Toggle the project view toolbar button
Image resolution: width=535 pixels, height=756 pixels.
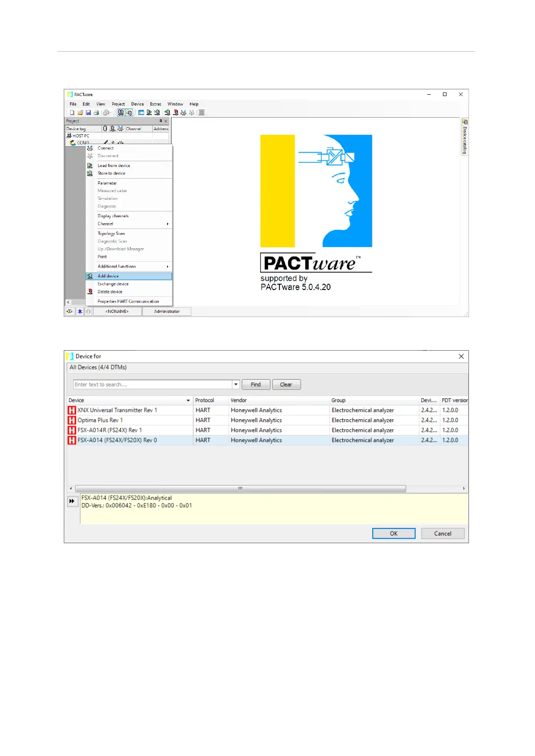121,112
